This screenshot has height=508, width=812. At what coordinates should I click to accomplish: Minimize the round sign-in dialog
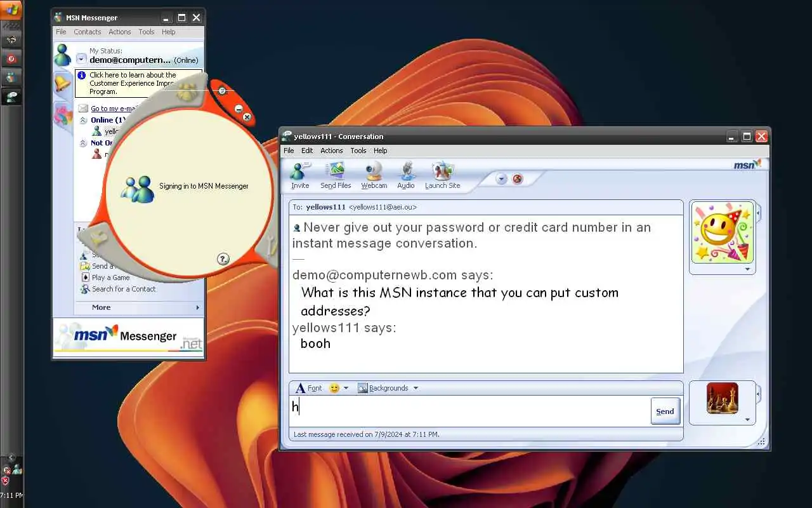point(239,109)
